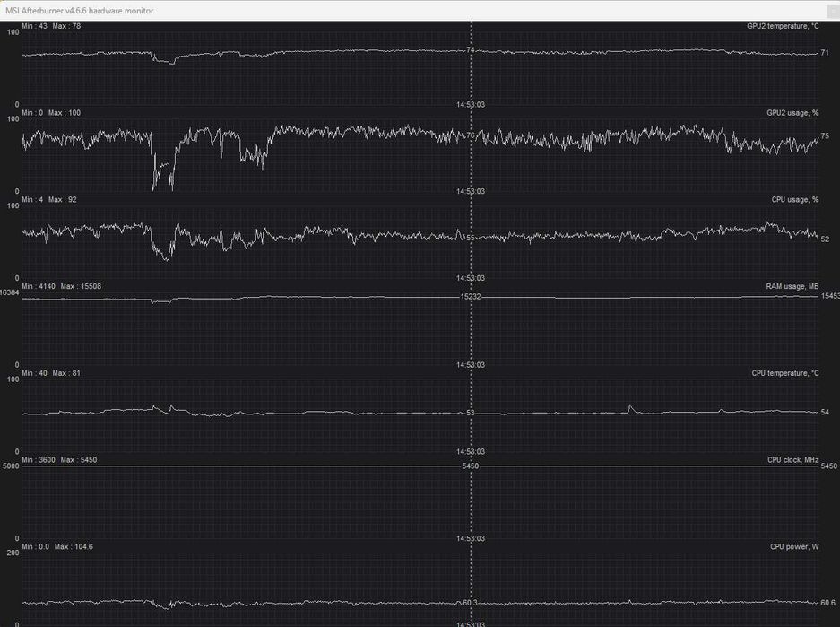Click the 5450 cursor value on CPU clock line
Image resolution: width=840 pixels, height=627 pixels.
click(471, 466)
